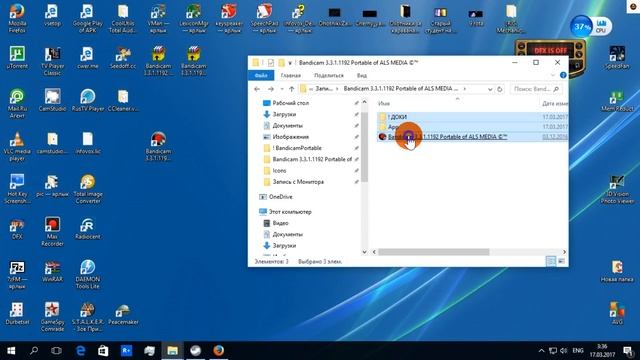Open recent locations dropdown arrow in Explorer
Image resolution: width=640 pixels, height=360 pixels.
pyautogui.click(x=282, y=89)
